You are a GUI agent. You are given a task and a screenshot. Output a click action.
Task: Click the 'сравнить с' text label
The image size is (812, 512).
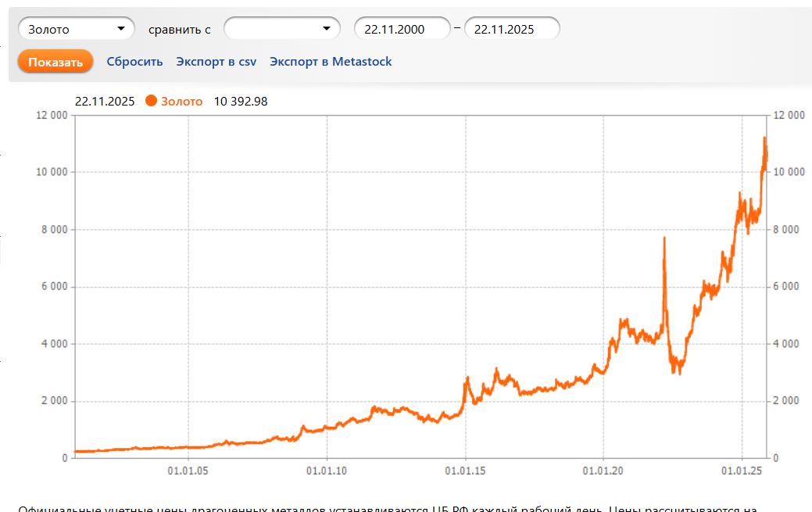(180, 29)
